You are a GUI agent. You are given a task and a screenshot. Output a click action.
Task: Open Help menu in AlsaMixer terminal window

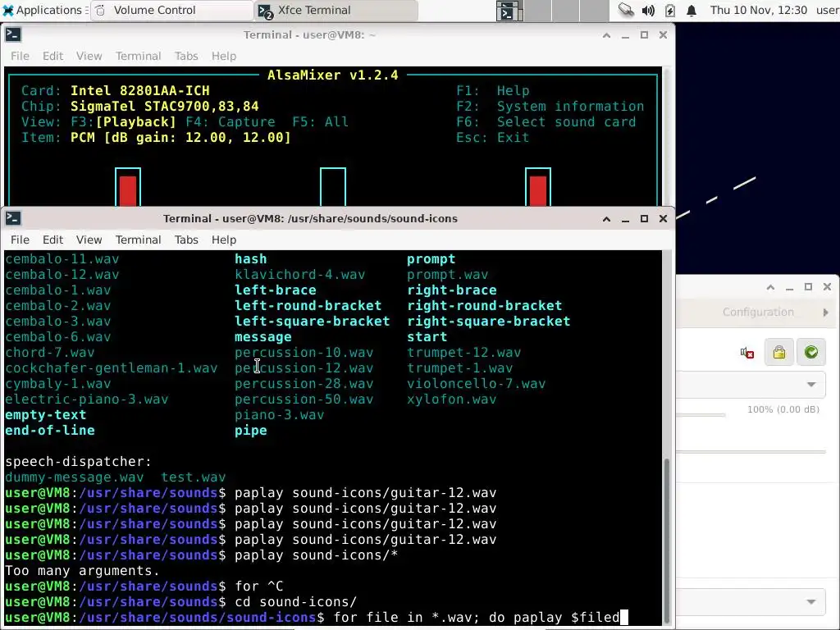[x=224, y=56]
